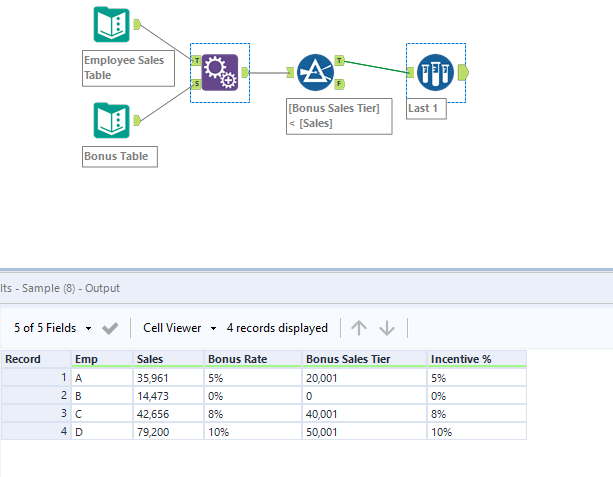Click the Filter tool's False output anchor
The width and height of the screenshot is (613, 477).
pyautogui.click(x=340, y=83)
